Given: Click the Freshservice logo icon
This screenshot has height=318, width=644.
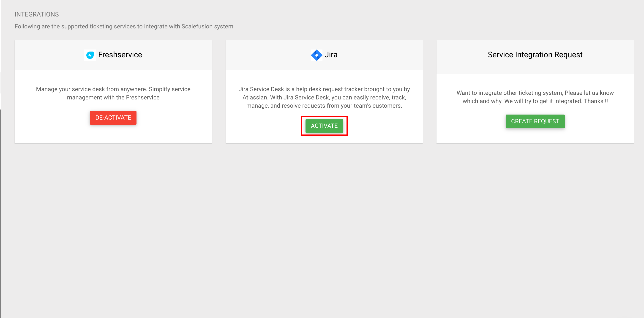Looking at the screenshot, I should pos(90,55).
